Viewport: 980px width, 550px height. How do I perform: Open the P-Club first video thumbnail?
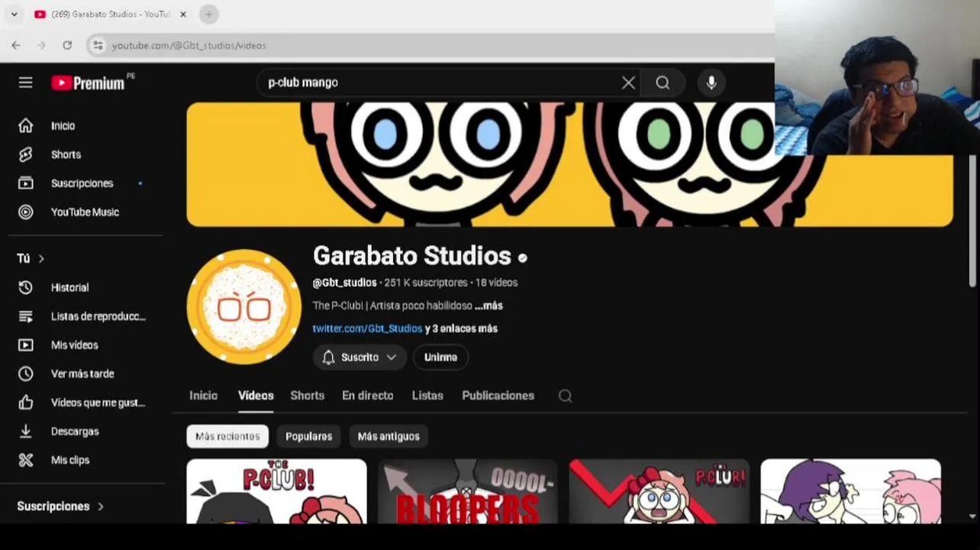point(276,491)
